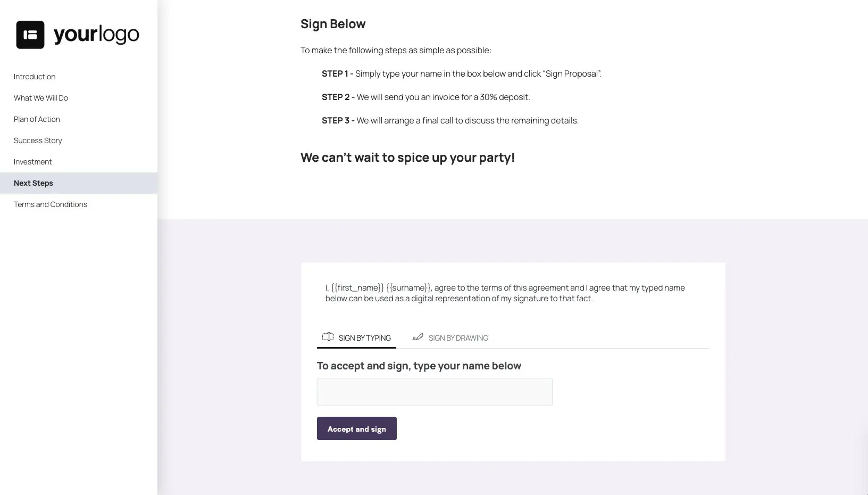Screen dimensions: 868x495
Task: Open the Introduction section
Action: [34, 76]
